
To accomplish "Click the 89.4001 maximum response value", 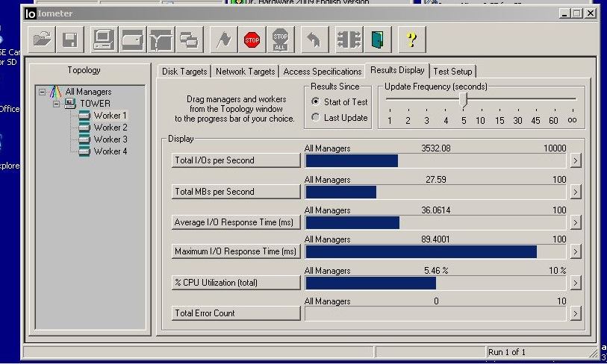I will click(x=435, y=239).
